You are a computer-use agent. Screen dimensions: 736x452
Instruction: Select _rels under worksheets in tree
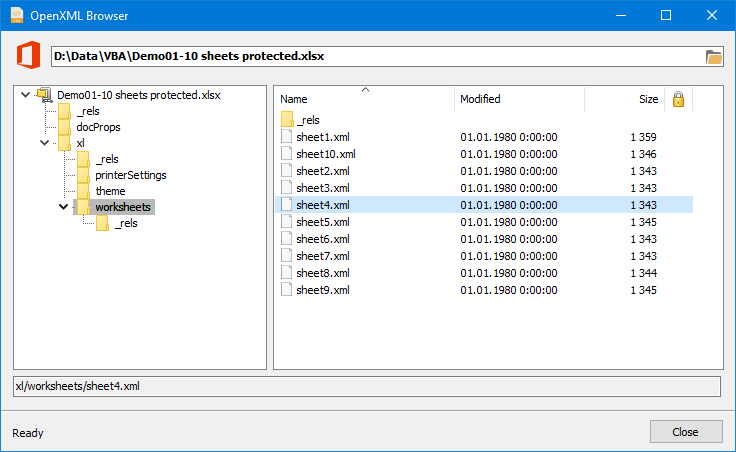point(126,223)
